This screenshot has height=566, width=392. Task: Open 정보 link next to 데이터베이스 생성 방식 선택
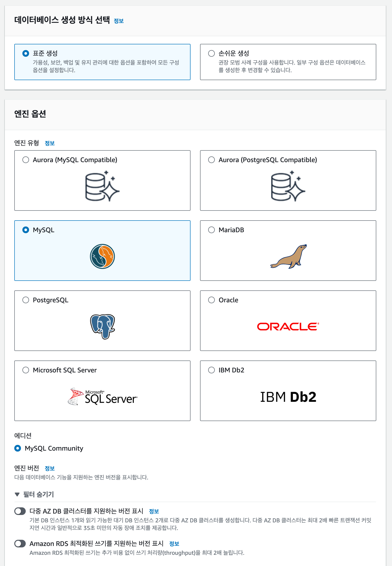click(119, 21)
